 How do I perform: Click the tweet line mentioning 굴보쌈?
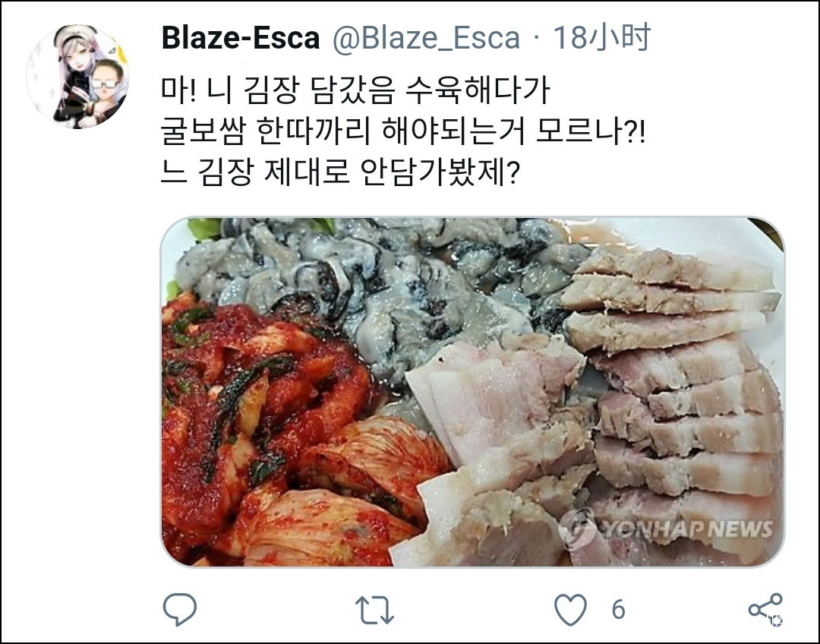pos(403,131)
